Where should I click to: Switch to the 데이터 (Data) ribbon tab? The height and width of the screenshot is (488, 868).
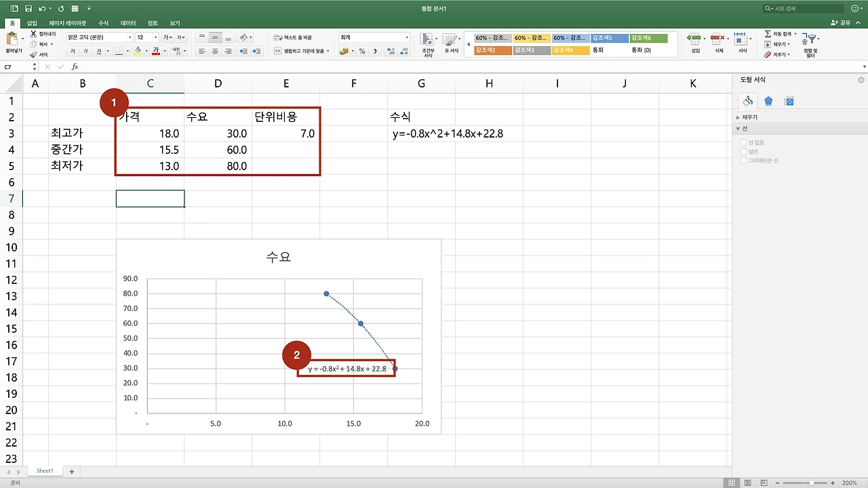127,23
